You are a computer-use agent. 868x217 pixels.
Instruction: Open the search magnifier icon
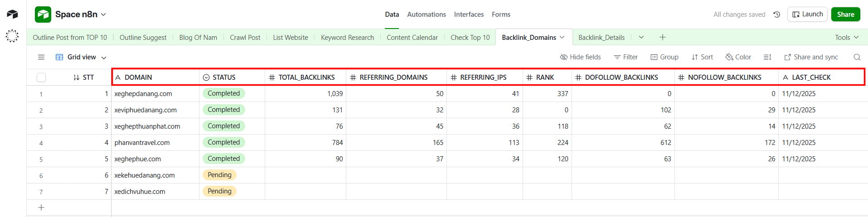point(857,57)
